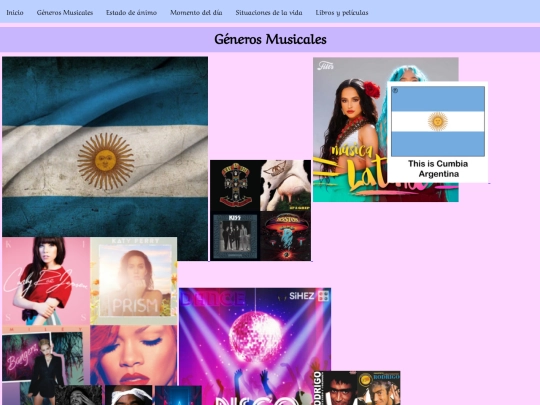Open the Dance Disco ball playlist image
The image size is (540, 405).
point(255,346)
